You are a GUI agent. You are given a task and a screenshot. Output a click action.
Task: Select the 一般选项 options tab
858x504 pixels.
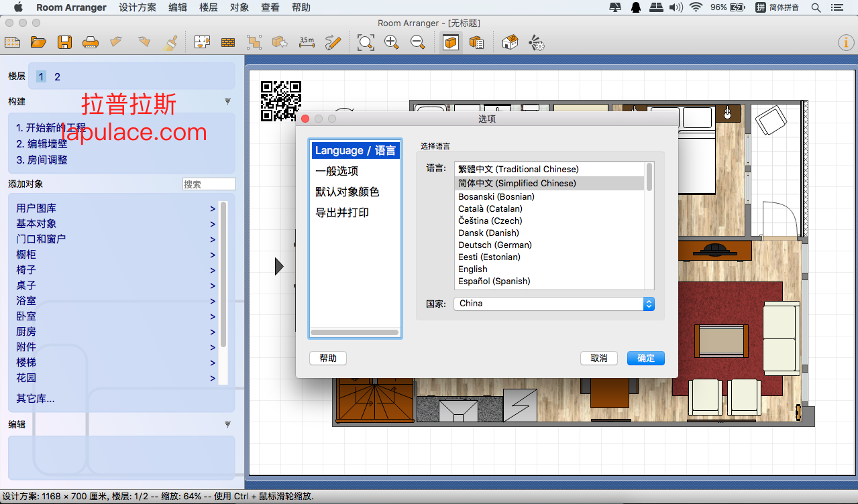point(337,171)
